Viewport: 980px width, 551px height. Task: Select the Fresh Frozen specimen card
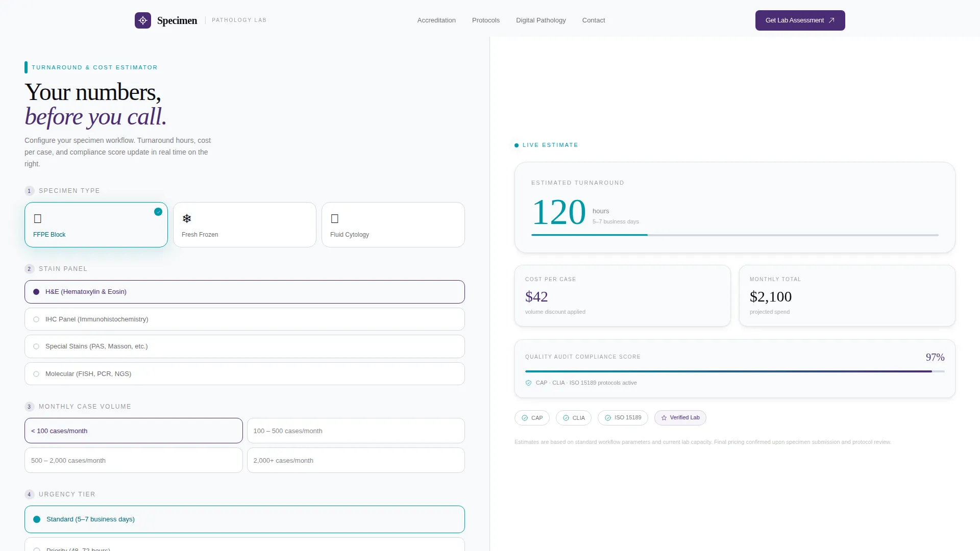pyautogui.click(x=244, y=225)
